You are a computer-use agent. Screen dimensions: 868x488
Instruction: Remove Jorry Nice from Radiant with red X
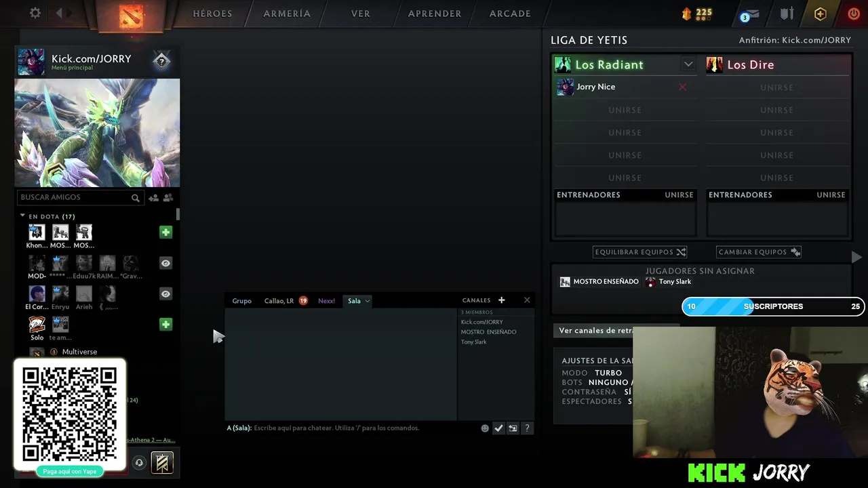click(x=683, y=87)
